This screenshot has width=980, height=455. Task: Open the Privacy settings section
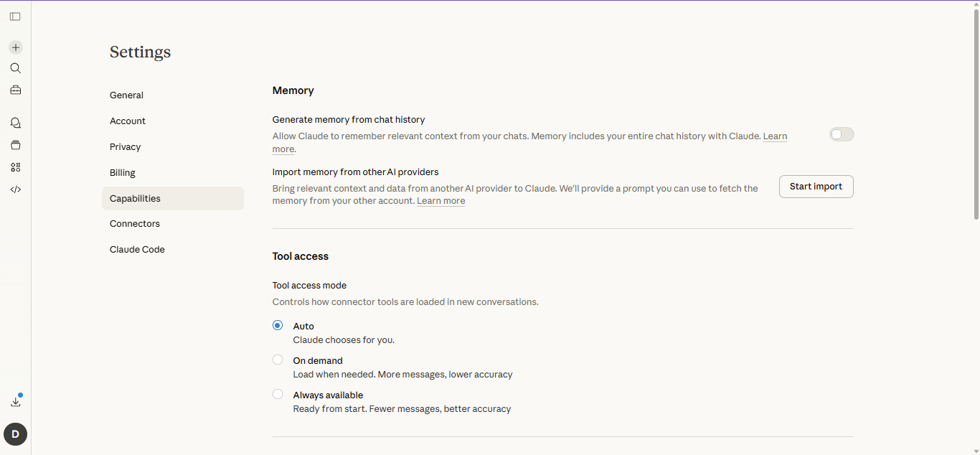click(x=173, y=146)
